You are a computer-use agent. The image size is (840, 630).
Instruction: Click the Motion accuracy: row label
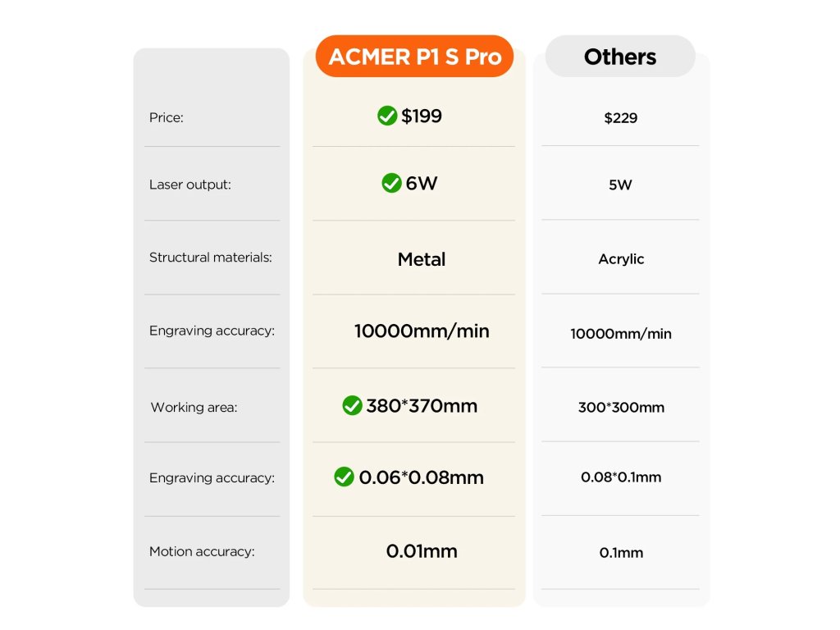202,552
